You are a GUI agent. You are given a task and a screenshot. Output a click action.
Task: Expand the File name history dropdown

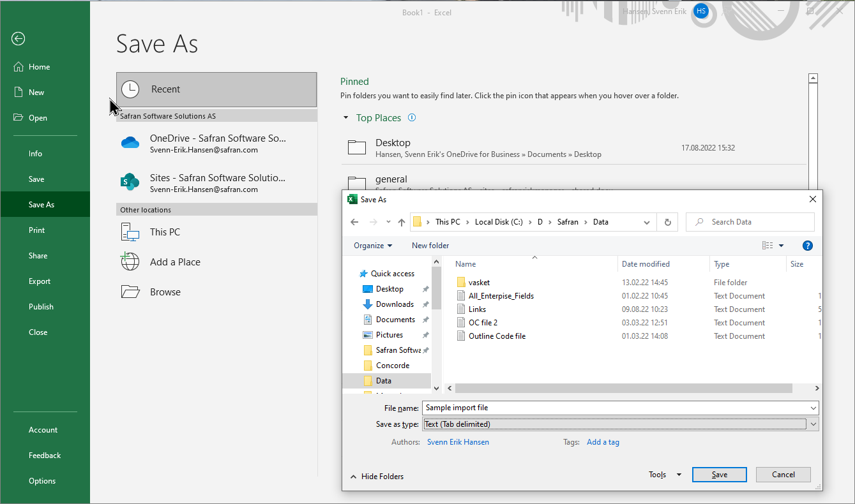pos(813,408)
